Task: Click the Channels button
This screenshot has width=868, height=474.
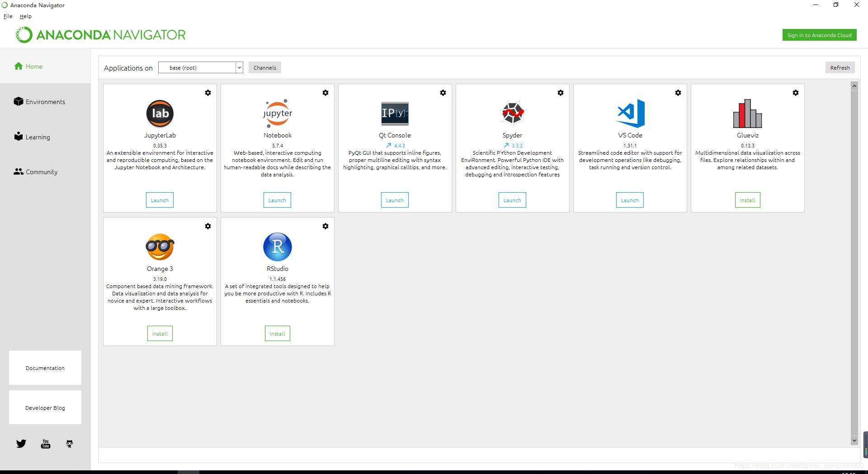Action: tap(265, 68)
